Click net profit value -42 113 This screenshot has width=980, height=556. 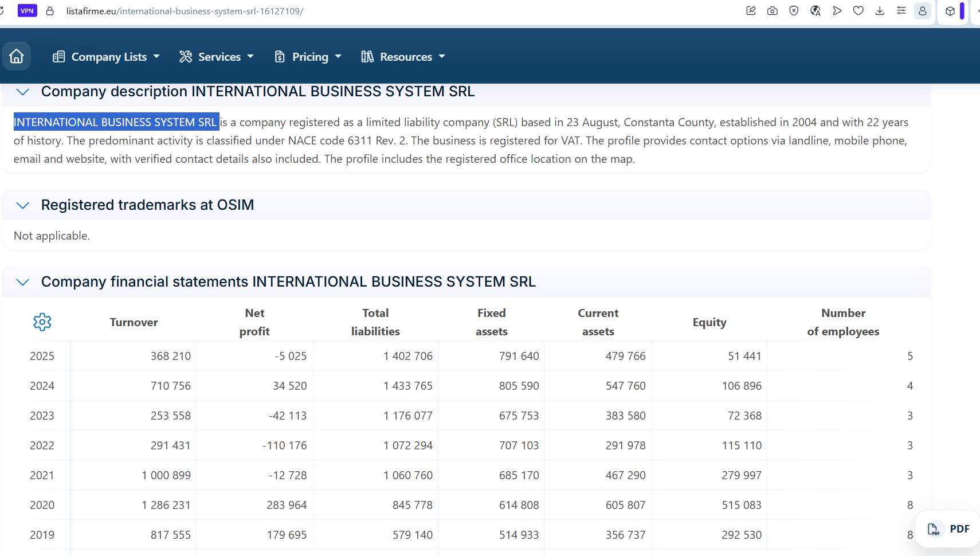288,416
